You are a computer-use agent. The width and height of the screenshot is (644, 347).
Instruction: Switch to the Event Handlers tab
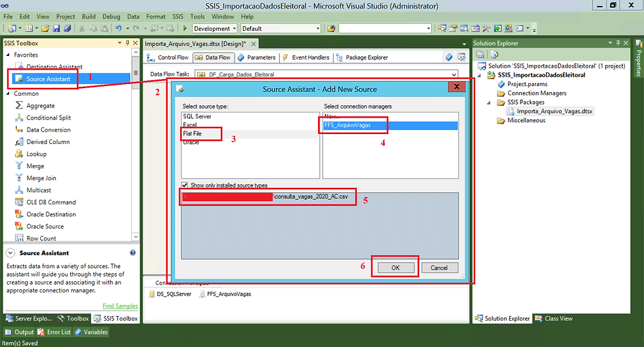tap(306, 57)
